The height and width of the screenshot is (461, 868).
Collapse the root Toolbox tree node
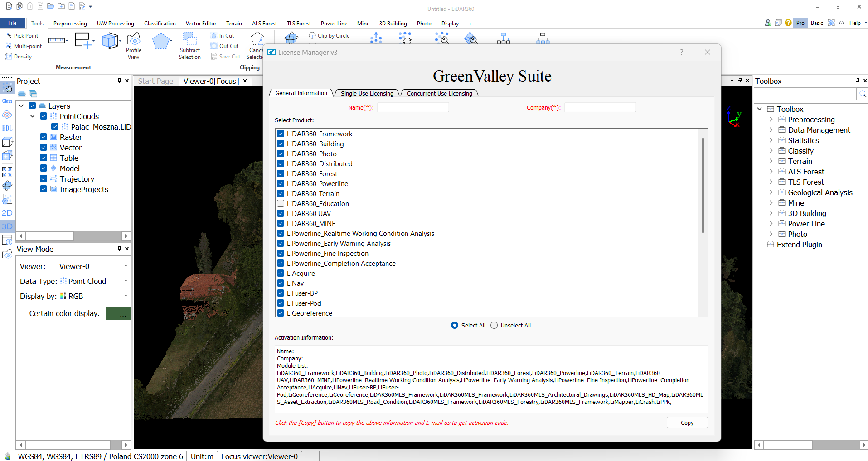(760, 109)
